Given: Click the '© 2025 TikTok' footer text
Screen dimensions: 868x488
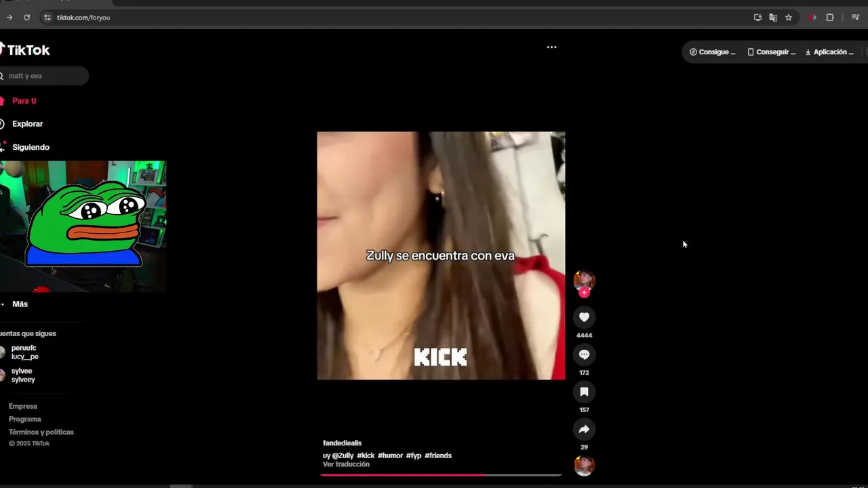Looking at the screenshot, I should click(x=29, y=443).
